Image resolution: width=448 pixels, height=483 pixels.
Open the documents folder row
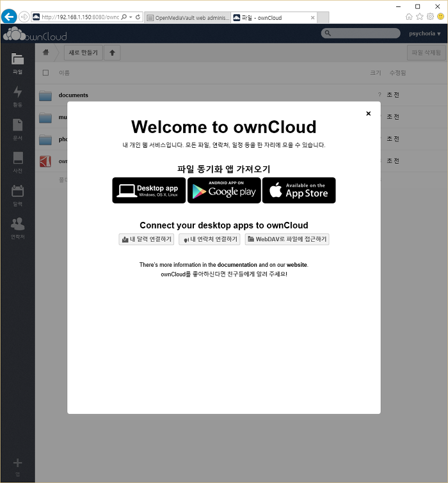[x=241, y=95]
